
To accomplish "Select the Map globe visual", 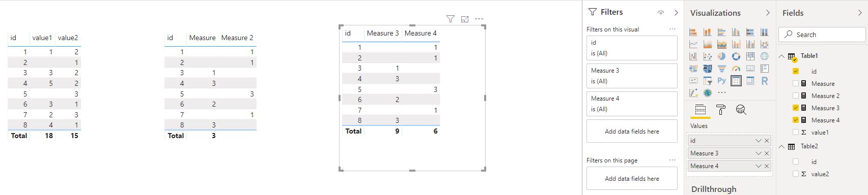I will coord(765,56).
